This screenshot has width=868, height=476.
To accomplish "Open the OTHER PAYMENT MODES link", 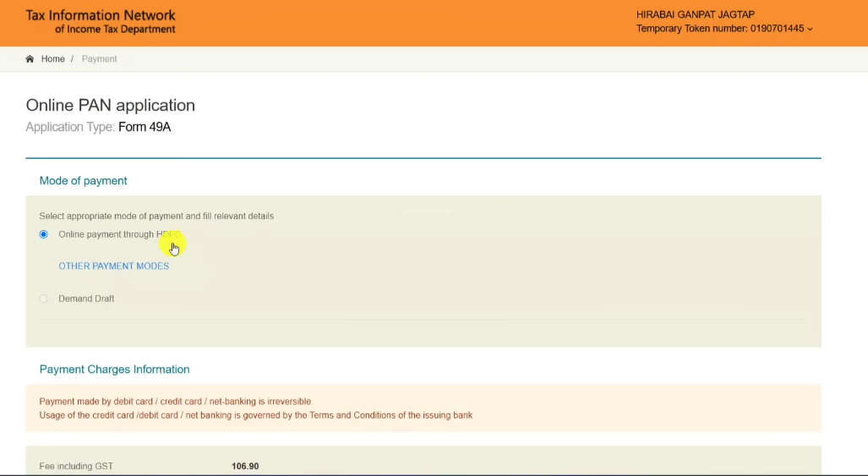I will point(113,266).
